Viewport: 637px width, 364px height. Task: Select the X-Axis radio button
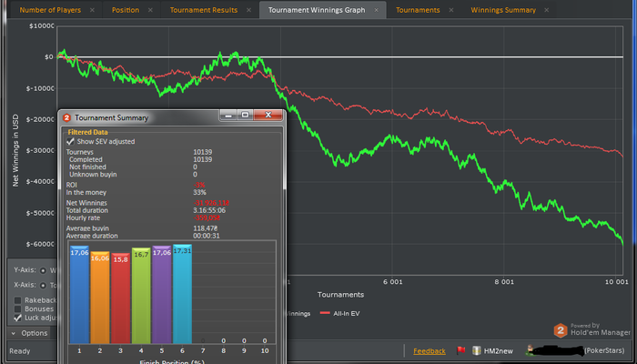pyautogui.click(x=43, y=285)
